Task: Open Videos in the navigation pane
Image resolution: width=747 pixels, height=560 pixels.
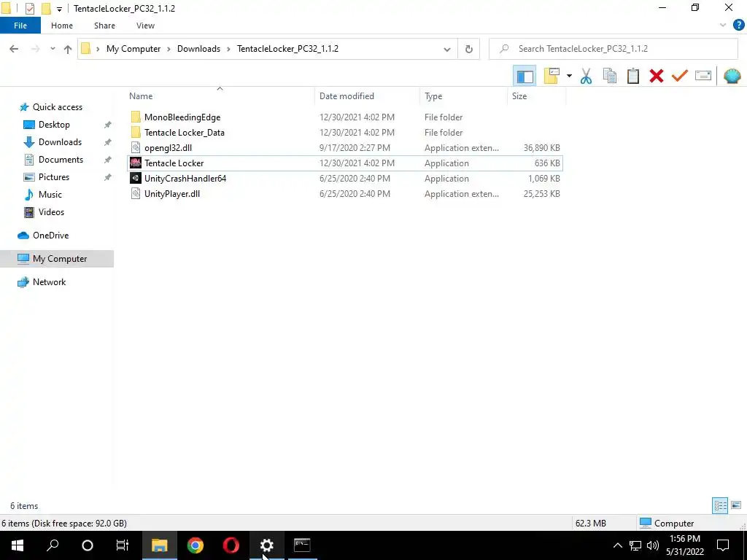Action: point(51,212)
